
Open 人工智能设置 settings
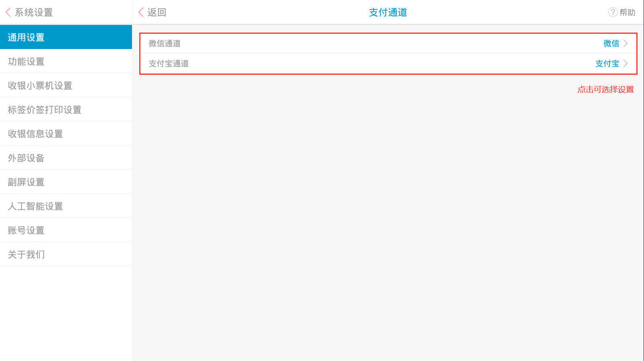pos(66,206)
